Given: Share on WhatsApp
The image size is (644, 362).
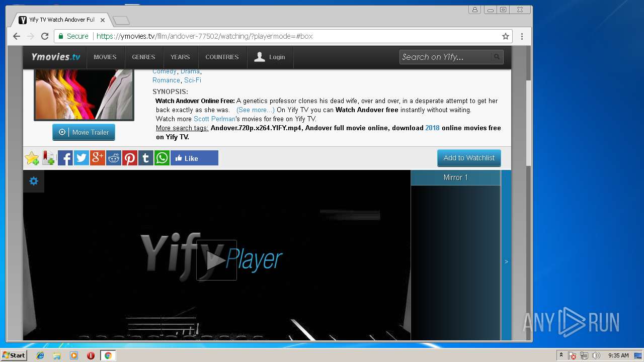Looking at the screenshot, I should point(162,158).
